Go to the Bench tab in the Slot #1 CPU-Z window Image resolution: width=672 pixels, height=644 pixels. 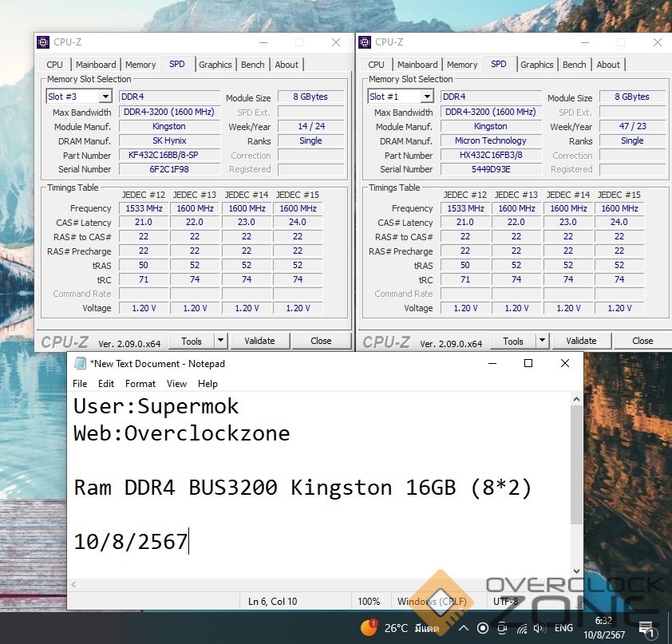575,65
